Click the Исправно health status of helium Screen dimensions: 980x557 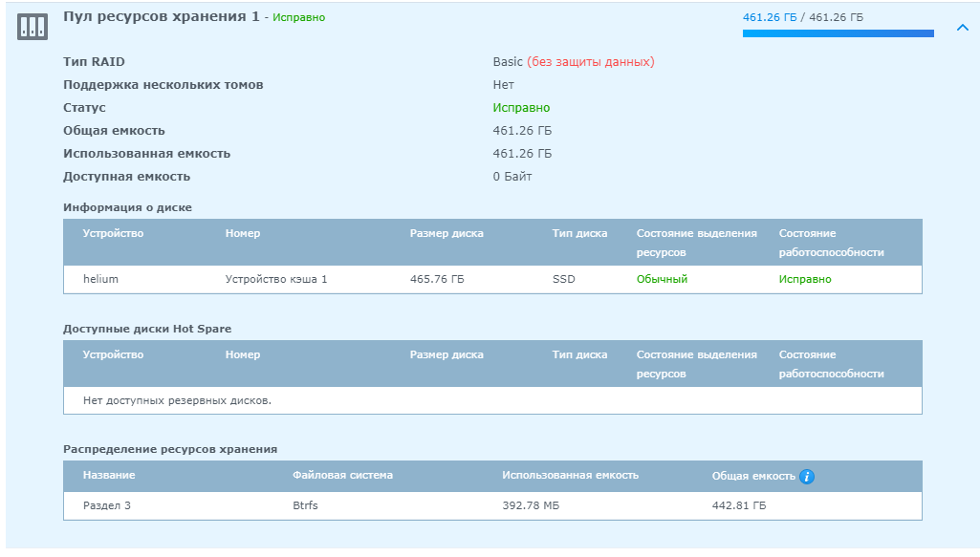(x=805, y=279)
